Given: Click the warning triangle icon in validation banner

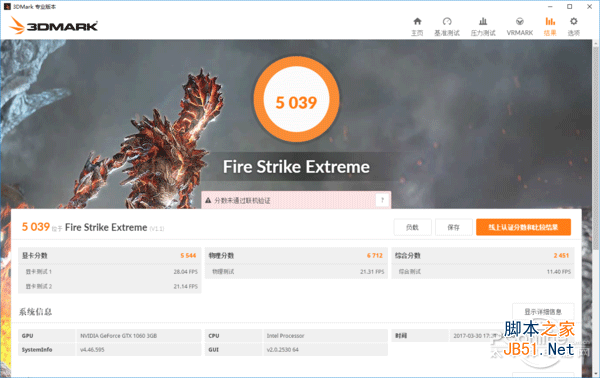Looking at the screenshot, I should pyautogui.click(x=208, y=200).
